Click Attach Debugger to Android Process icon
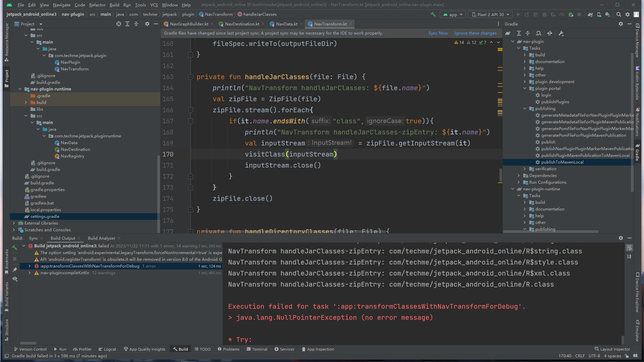Image resolution: width=644 pixels, height=362 pixels. pos(571,14)
